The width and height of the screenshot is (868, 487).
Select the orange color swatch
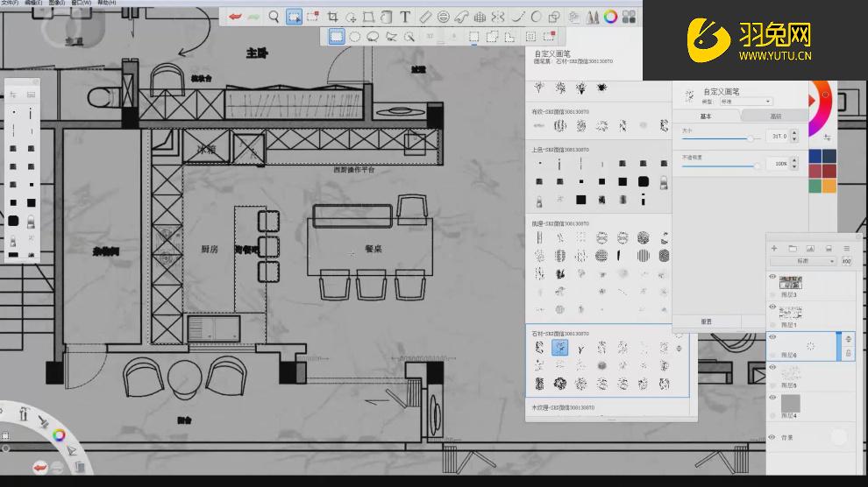point(829,186)
